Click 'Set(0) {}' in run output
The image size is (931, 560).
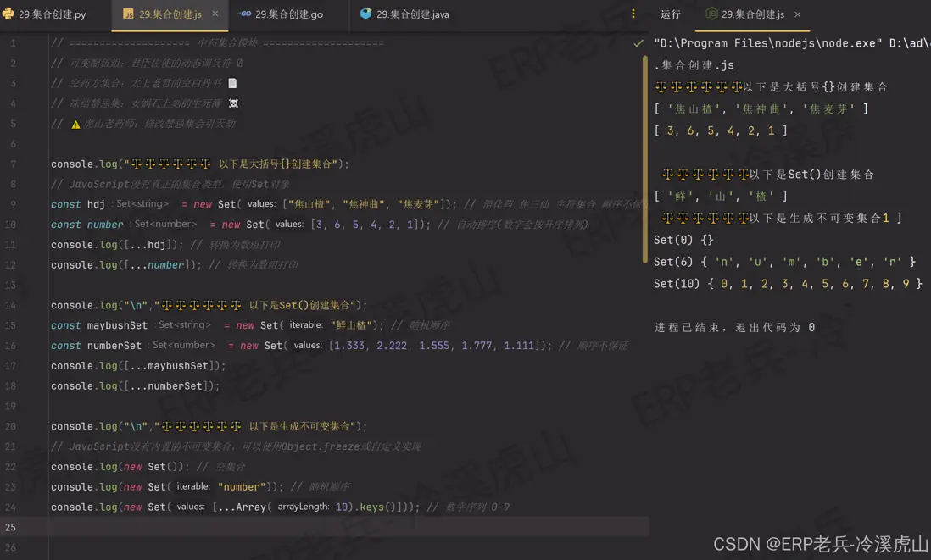683,240
